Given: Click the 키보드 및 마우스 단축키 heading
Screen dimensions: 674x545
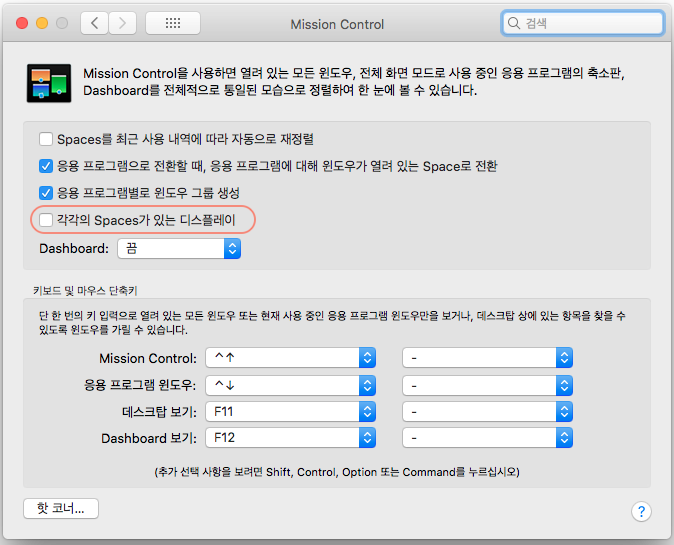Looking at the screenshot, I should coord(85,291).
